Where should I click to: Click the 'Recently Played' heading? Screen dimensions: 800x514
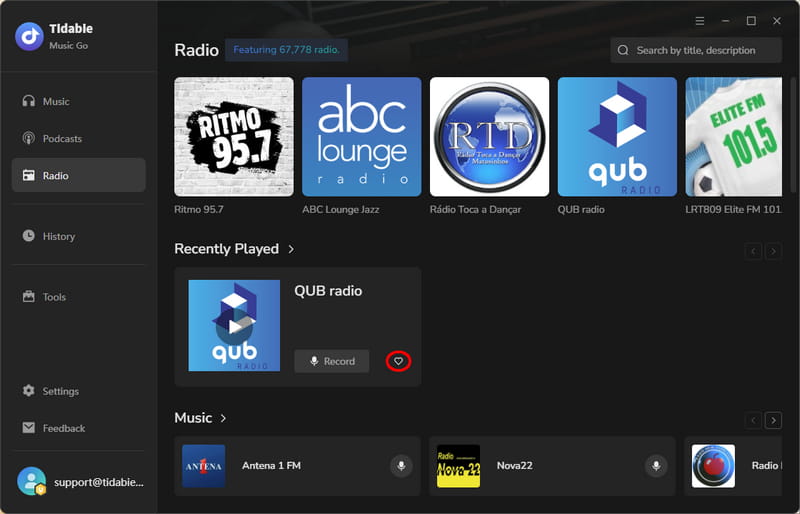(x=227, y=249)
